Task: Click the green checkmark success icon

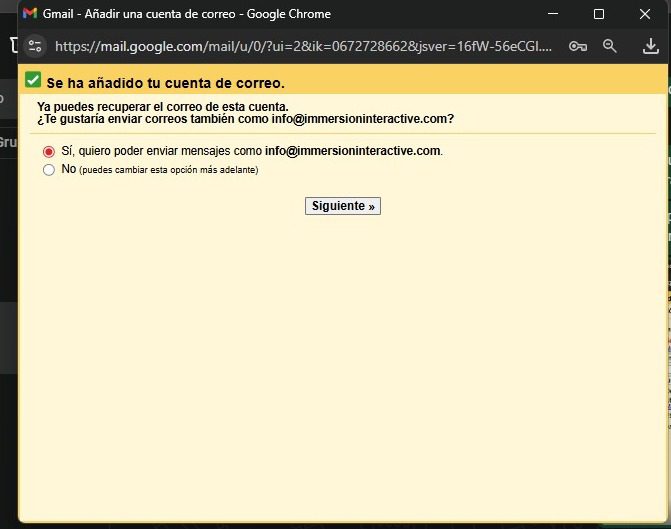Action: point(33,81)
